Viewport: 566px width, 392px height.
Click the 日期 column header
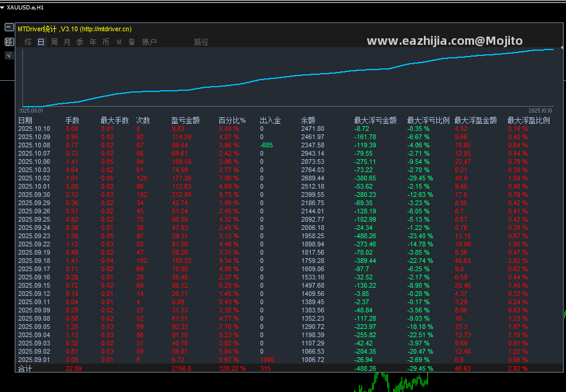pyautogui.click(x=25, y=120)
